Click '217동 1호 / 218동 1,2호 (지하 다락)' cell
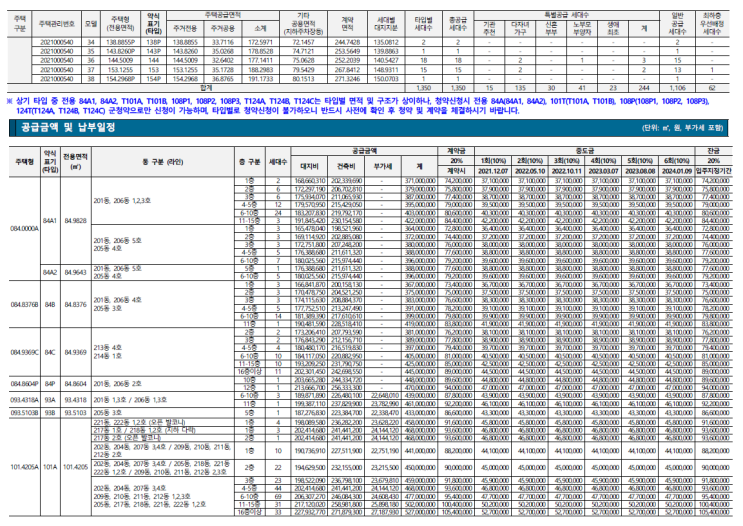743x526 pixels. (x=145, y=430)
